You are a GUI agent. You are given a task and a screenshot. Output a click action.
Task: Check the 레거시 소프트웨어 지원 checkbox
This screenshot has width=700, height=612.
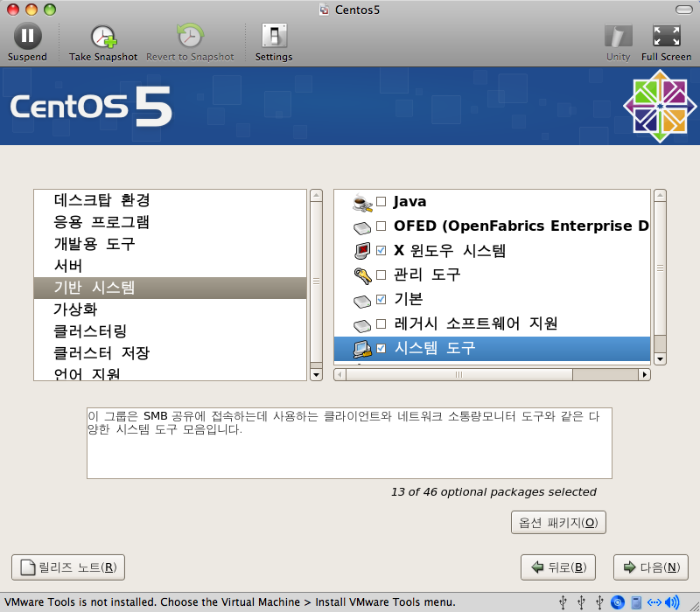[x=381, y=323]
